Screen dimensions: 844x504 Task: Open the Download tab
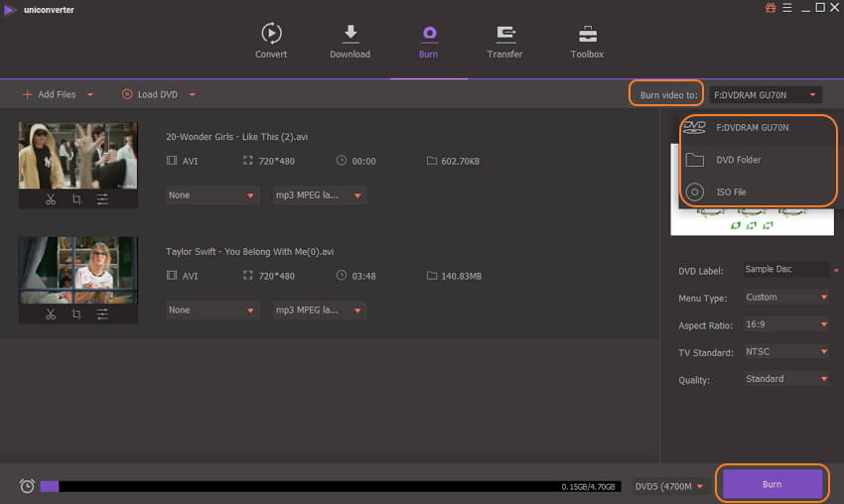[x=350, y=41]
